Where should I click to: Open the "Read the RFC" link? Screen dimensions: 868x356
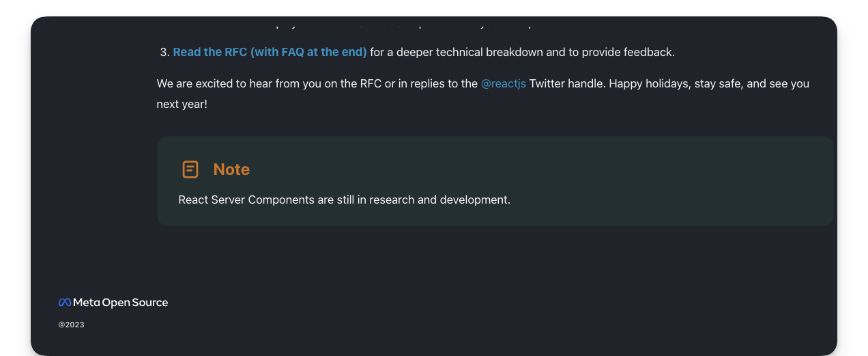[x=210, y=52]
